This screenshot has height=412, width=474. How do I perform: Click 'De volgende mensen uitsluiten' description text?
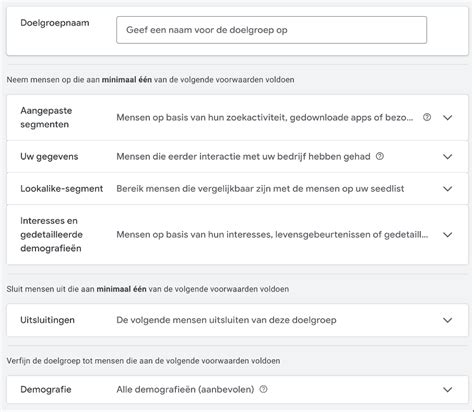coord(226,320)
